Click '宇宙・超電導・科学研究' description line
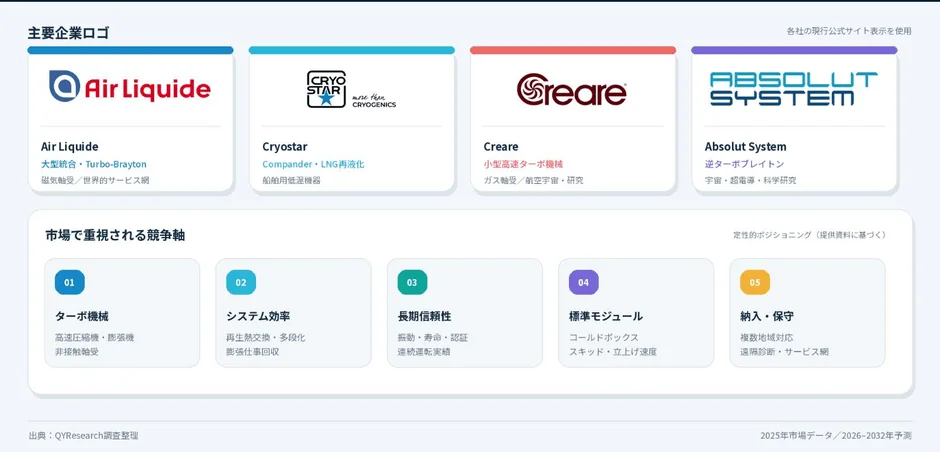 tap(751, 180)
